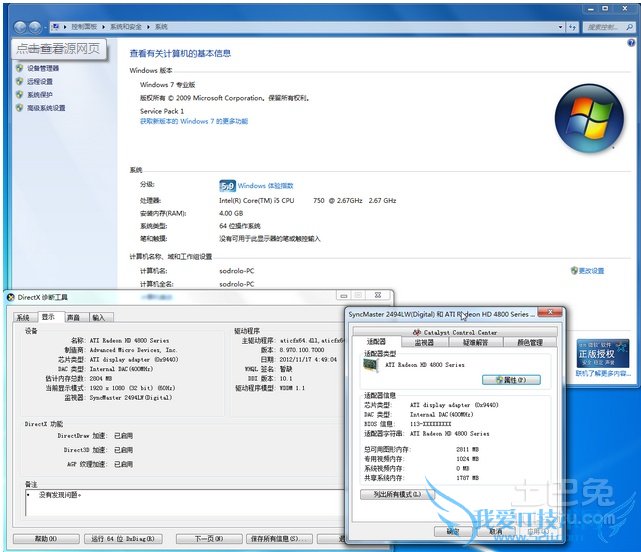Expand the arrow after 系统和安全 breadcrumb
This screenshot has height=552, width=641.
pos(148,27)
